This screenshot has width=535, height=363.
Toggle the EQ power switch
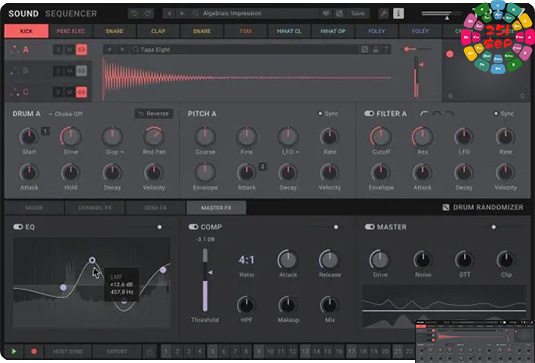[18, 227]
